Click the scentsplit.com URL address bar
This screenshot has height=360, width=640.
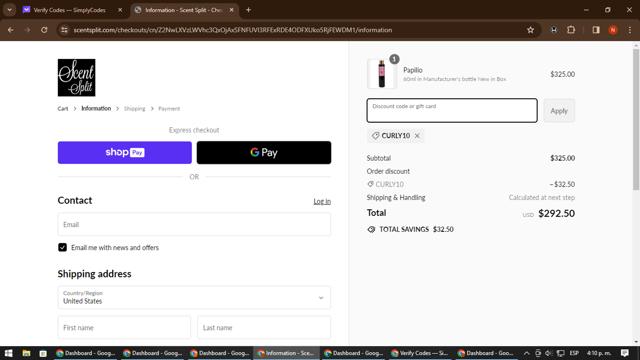(233, 30)
